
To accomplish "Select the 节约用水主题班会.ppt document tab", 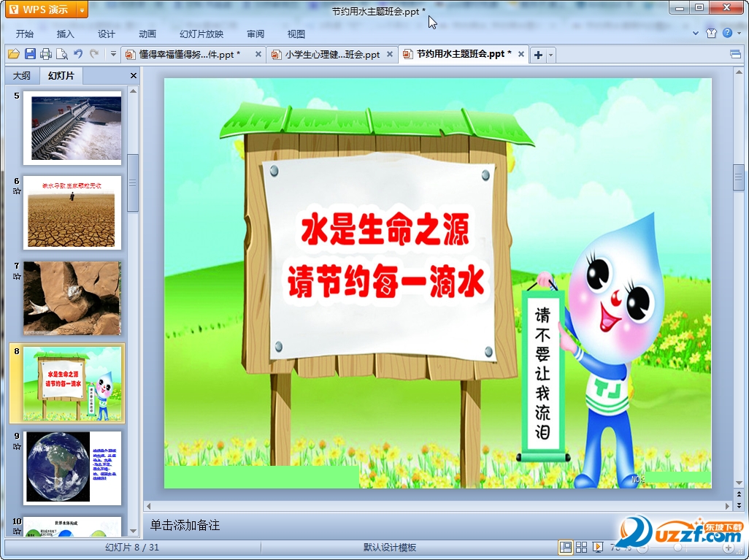I will coord(464,54).
